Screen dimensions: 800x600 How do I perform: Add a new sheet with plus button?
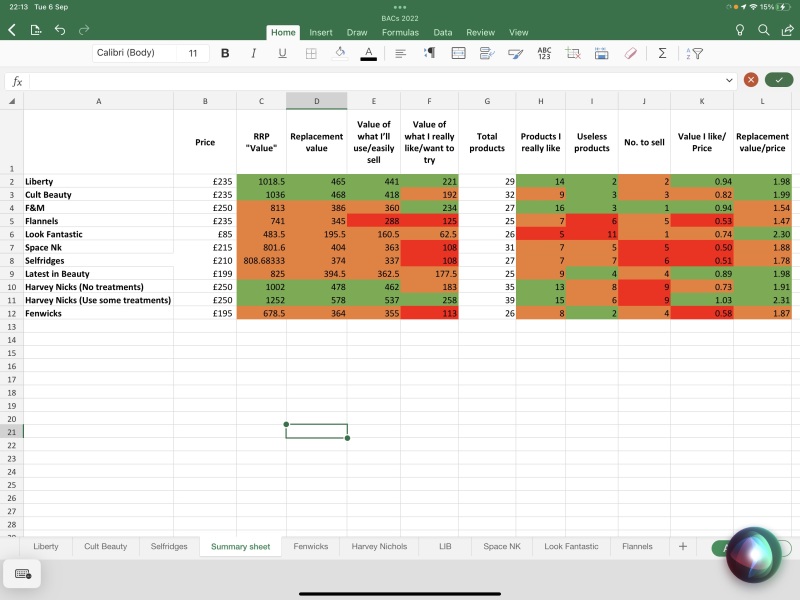(x=683, y=547)
